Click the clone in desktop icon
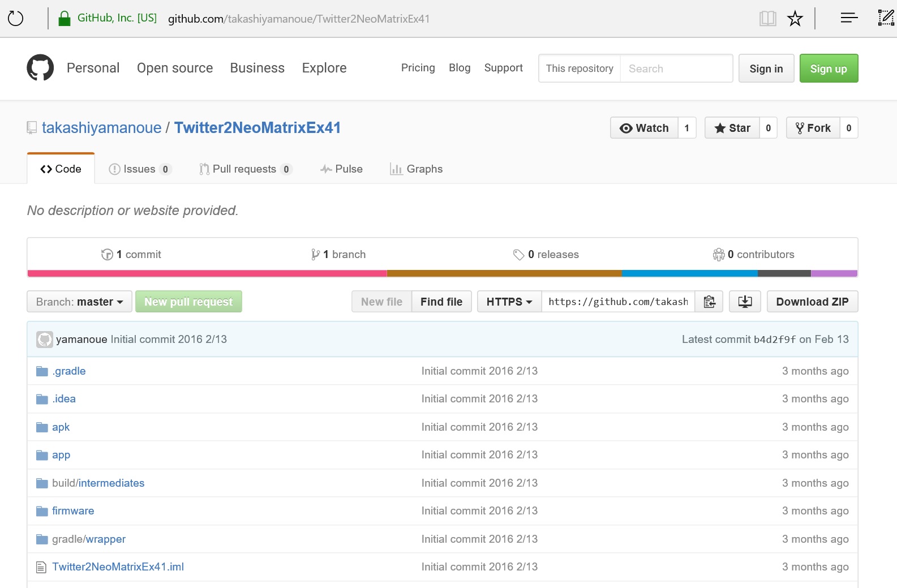Image resolution: width=897 pixels, height=588 pixels. tap(745, 302)
